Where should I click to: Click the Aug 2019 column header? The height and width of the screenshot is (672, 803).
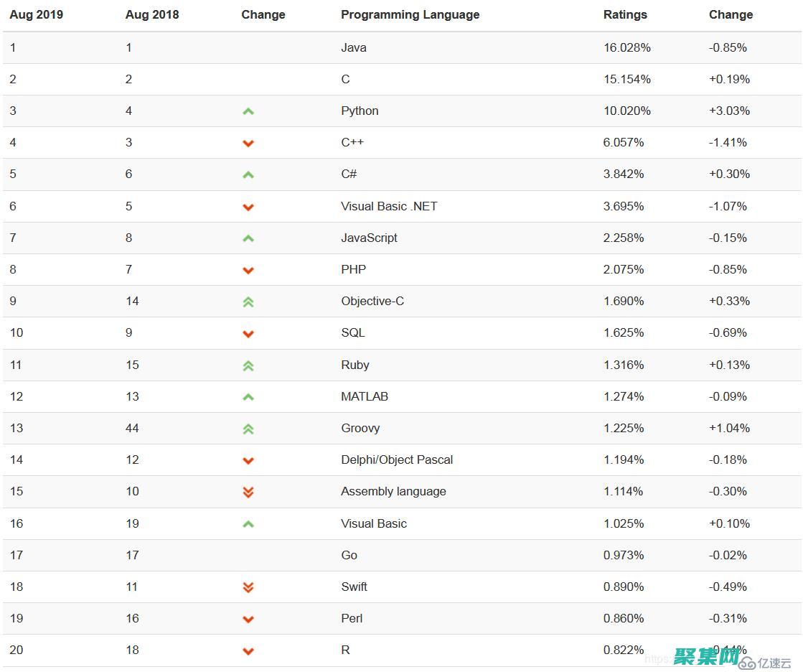point(36,14)
